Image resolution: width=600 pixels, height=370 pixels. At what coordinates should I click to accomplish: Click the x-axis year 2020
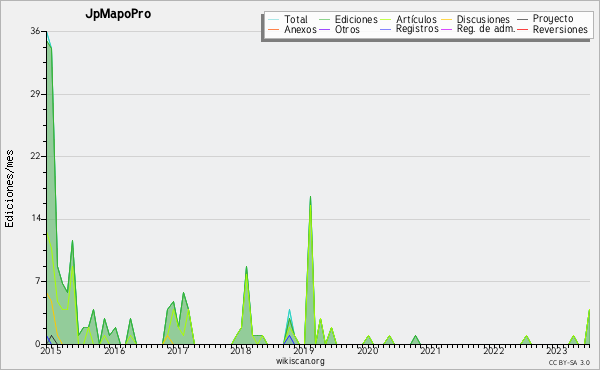pyautogui.click(x=367, y=351)
